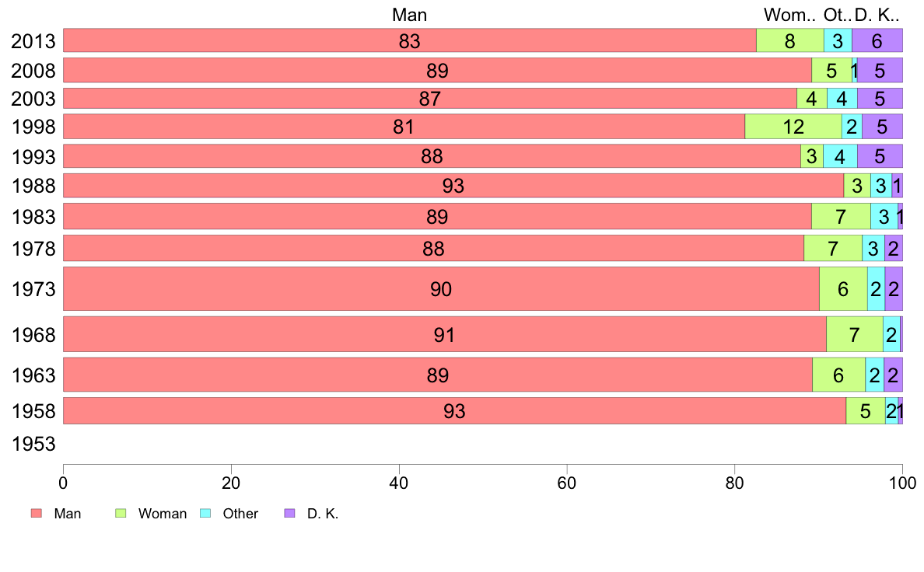Image resolution: width=924 pixels, height=572 pixels.
Task: Click the green Woman legend swatch
Action: pos(121,513)
